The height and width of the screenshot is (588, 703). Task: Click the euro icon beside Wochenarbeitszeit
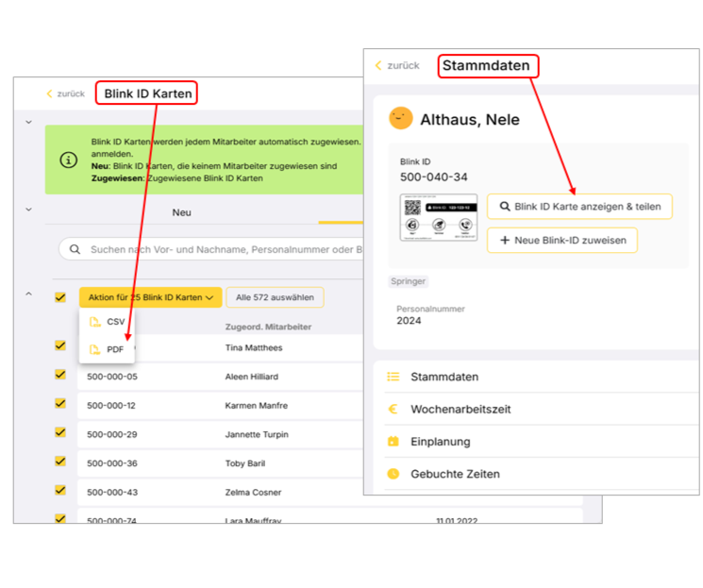(x=393, y=410)
